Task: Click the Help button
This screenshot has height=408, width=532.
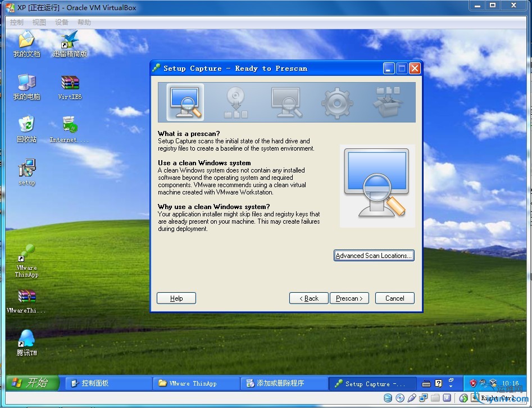Action: point(176,298)
